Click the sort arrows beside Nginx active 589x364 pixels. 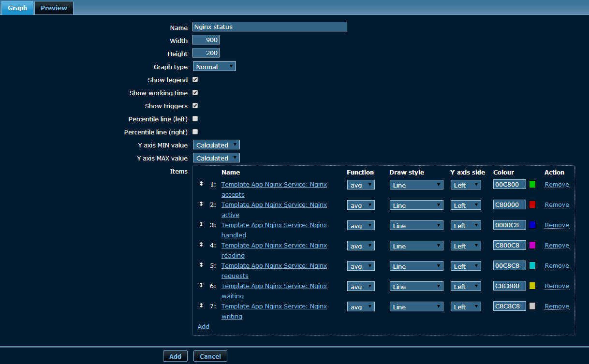201,204
